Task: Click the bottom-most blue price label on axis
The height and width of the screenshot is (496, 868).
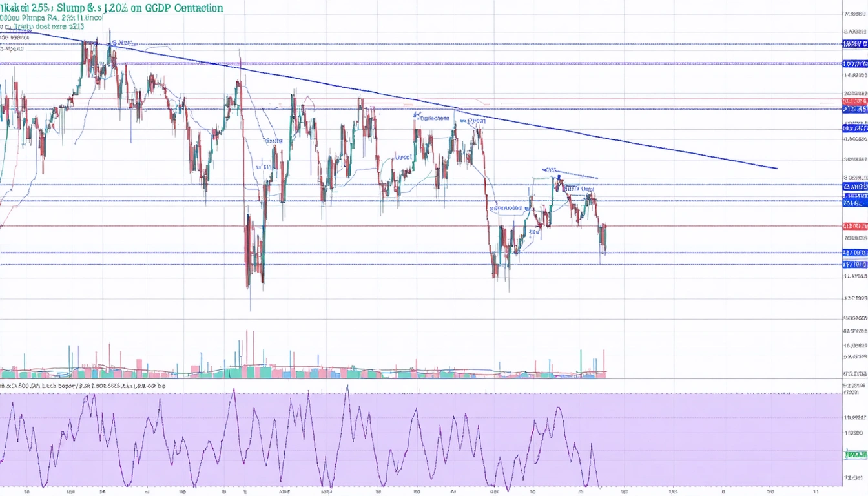Action: tap(854, 264)
